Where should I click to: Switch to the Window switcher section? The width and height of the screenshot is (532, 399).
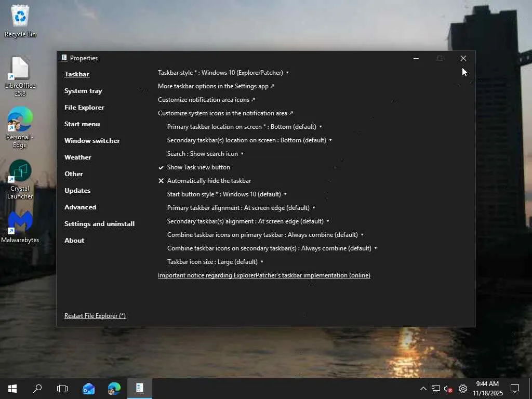pos(92,140)
